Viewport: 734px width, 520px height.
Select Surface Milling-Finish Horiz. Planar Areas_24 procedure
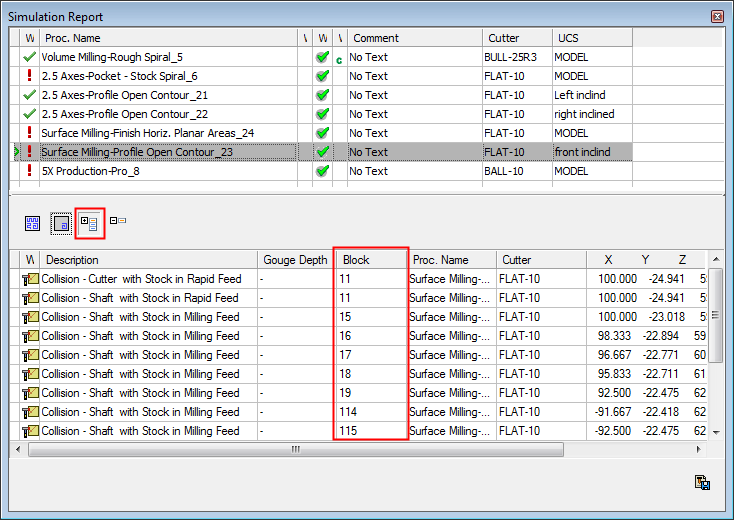coord(147,133)
